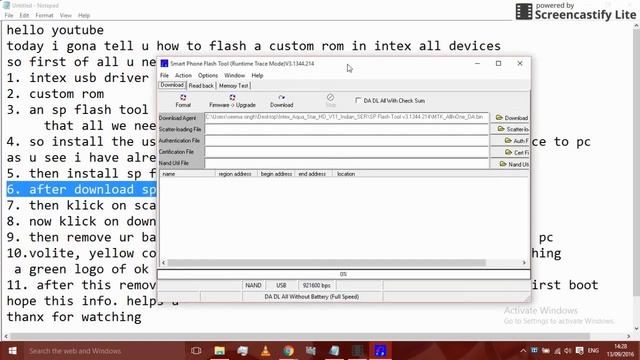
Task: Click the network icon in system tray
Action: tap(557, 351)
